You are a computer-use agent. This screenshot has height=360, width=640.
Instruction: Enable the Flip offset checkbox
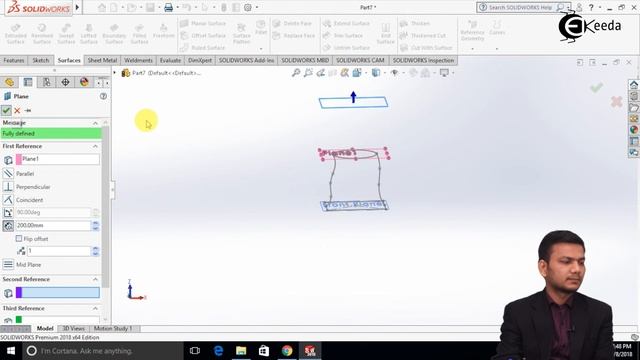pyautogui.click(x=19, y=238)
